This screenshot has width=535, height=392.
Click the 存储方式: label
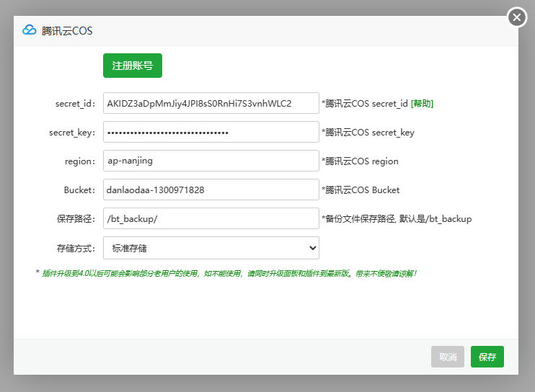(x=76, y=248)
